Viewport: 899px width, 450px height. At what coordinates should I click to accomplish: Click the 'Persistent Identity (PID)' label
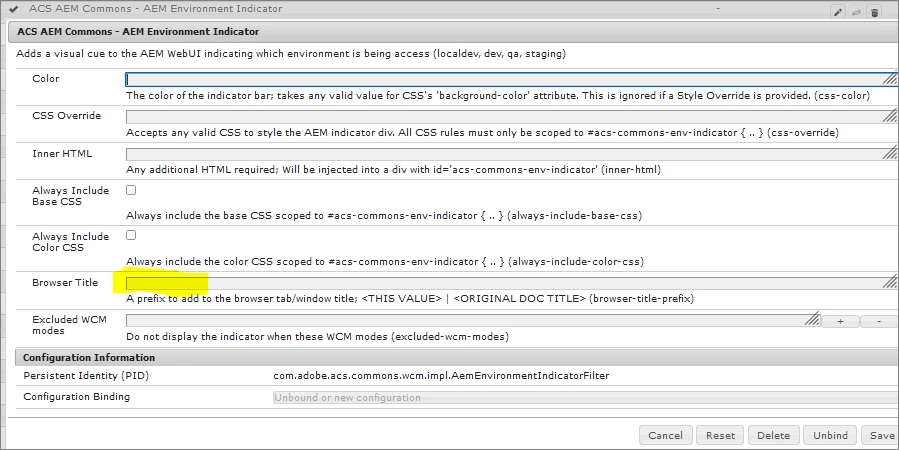86,376
